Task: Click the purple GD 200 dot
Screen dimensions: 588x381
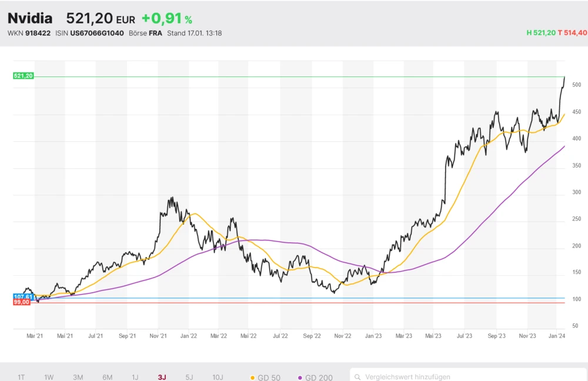Action: coord(300,377)
